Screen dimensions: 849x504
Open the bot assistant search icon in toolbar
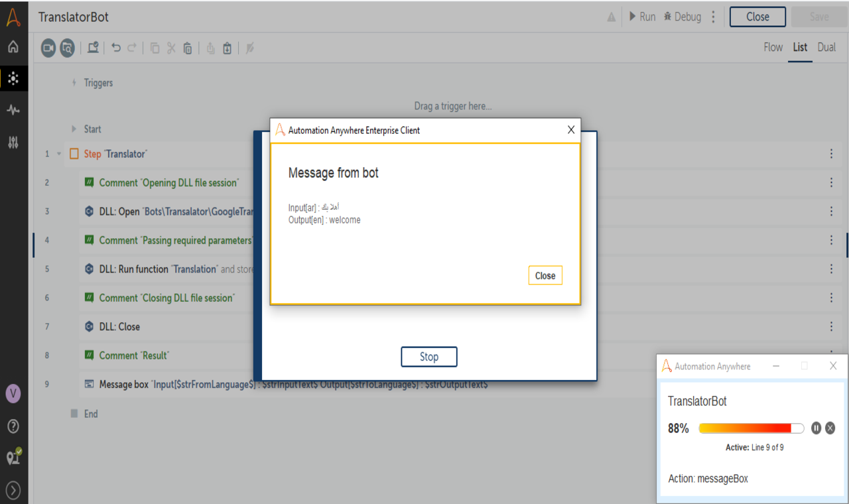point(67,48)
